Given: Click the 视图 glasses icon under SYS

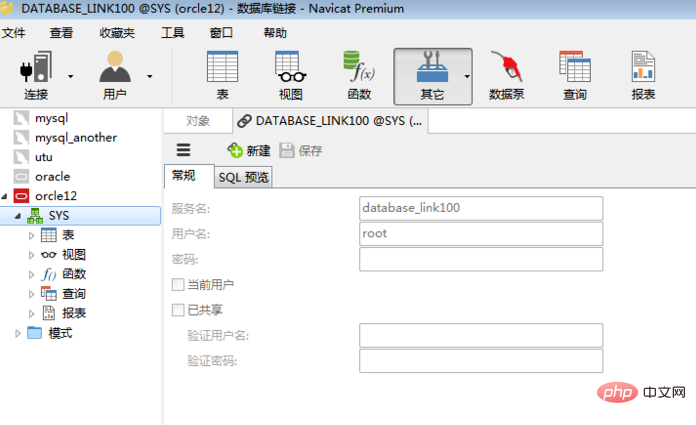Looking at the screenshot, I should [x=48, y=255].
